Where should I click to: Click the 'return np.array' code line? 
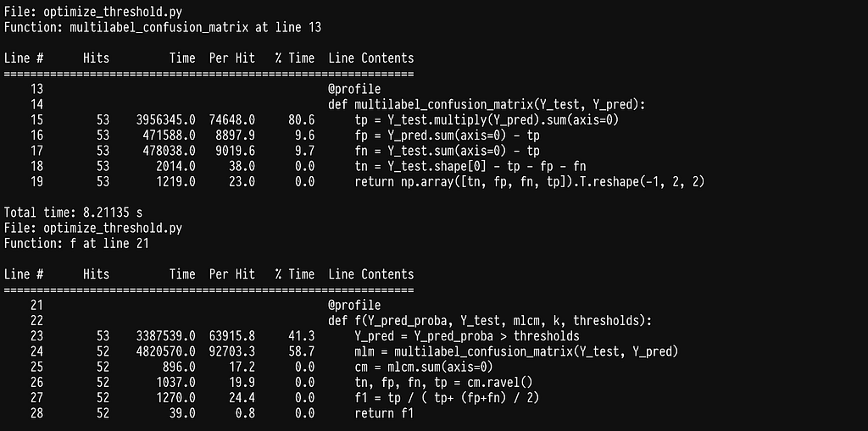pyautogui.click(x=530, y=181)
